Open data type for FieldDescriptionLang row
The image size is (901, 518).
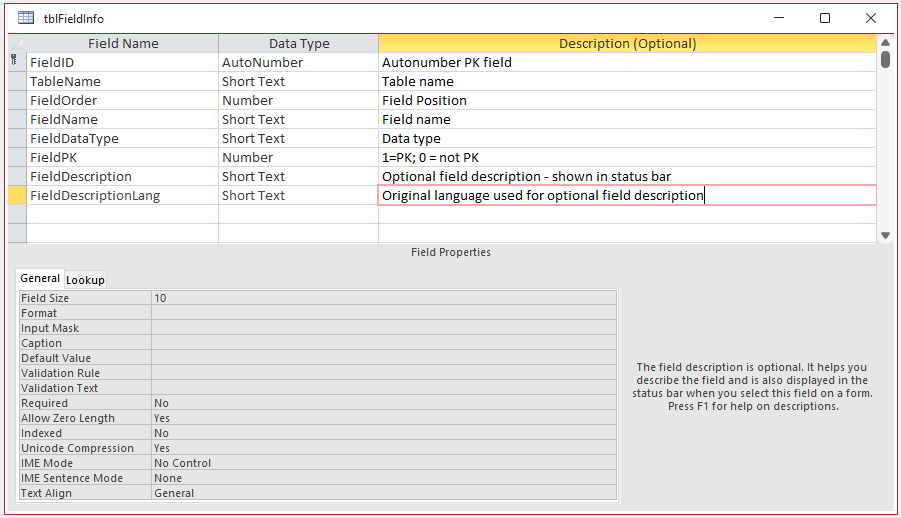299,195
